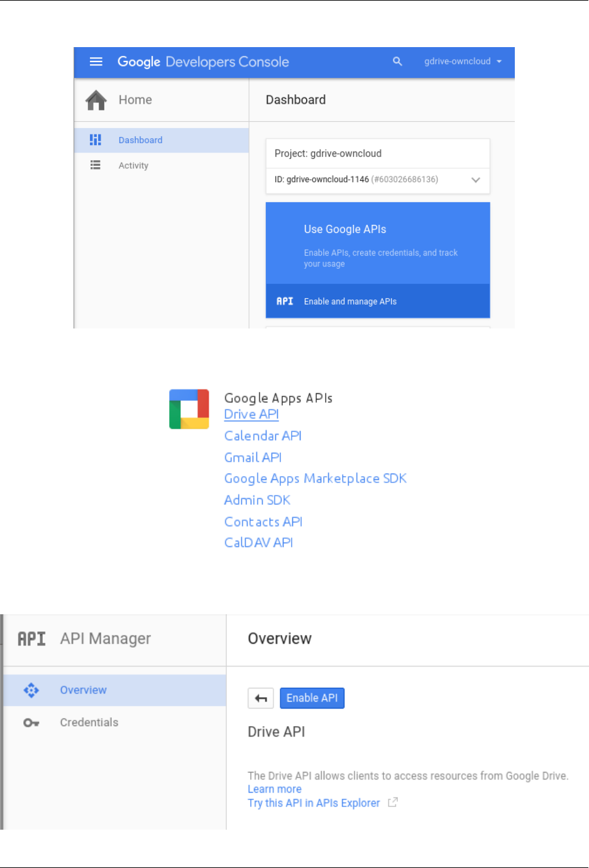This screenshot has height=868, width=589.
Task: Open the Drive API link
Action: coord(251,415)
